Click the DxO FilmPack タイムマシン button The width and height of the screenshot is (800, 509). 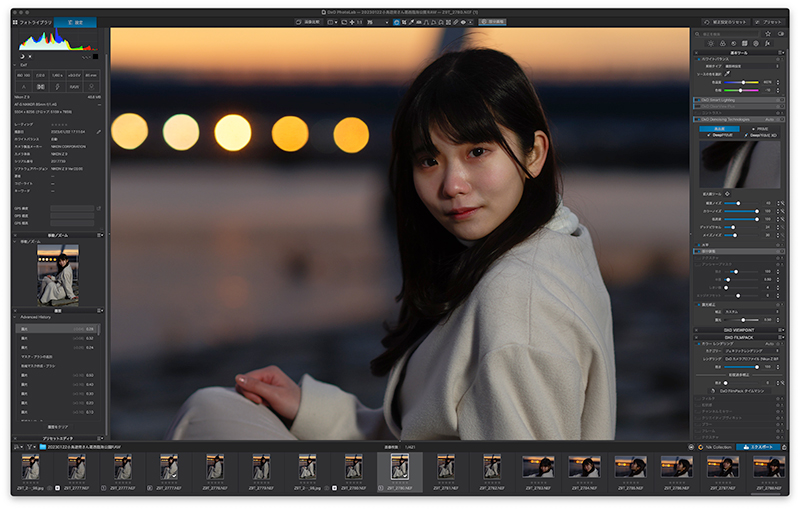738,391
